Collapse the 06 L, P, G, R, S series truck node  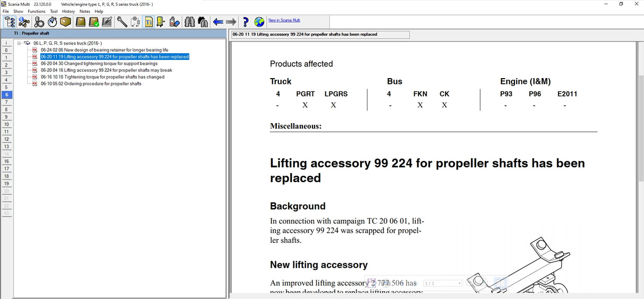[x=19, y=43]
